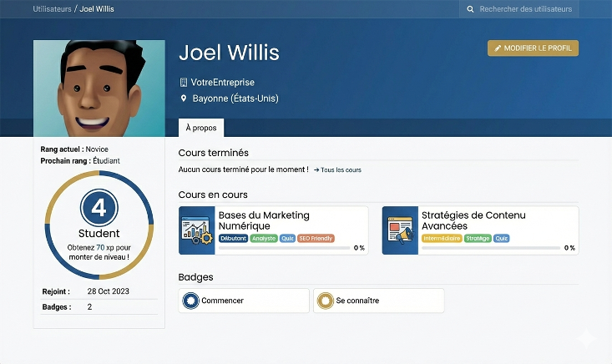The image size is (612, 364).
Task: Click the pencil icon in Modifier le profil
Action: [x=498, y=48]
